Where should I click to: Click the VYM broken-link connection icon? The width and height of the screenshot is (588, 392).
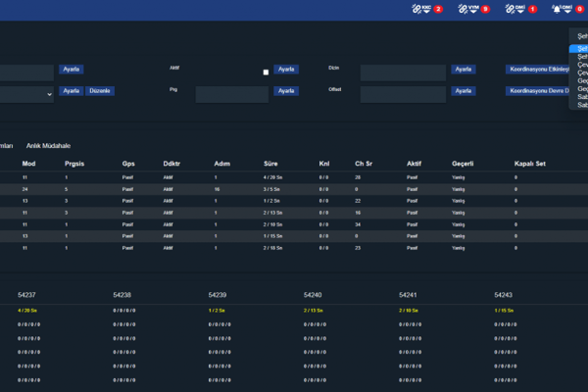tap(464, 9)
